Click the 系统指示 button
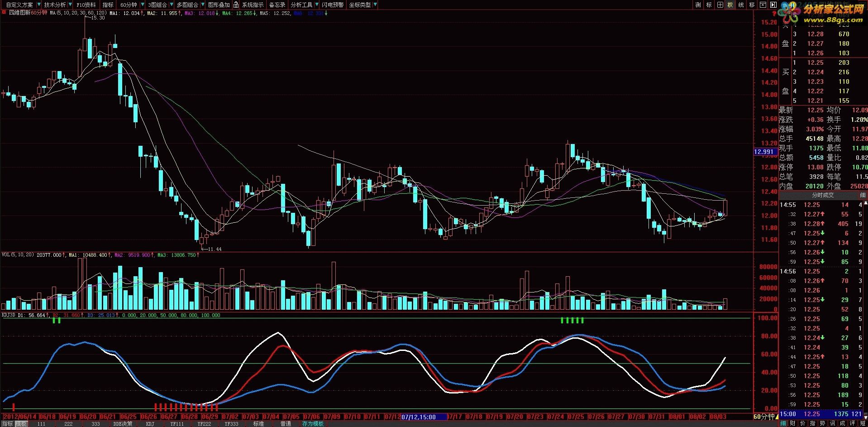 pos(253,5)
